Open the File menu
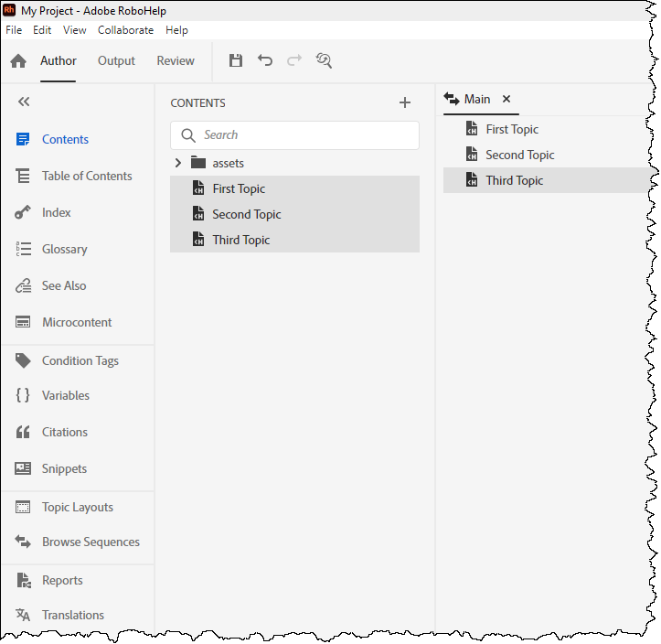This screenshot has height=644, width=661. point(14,30)
